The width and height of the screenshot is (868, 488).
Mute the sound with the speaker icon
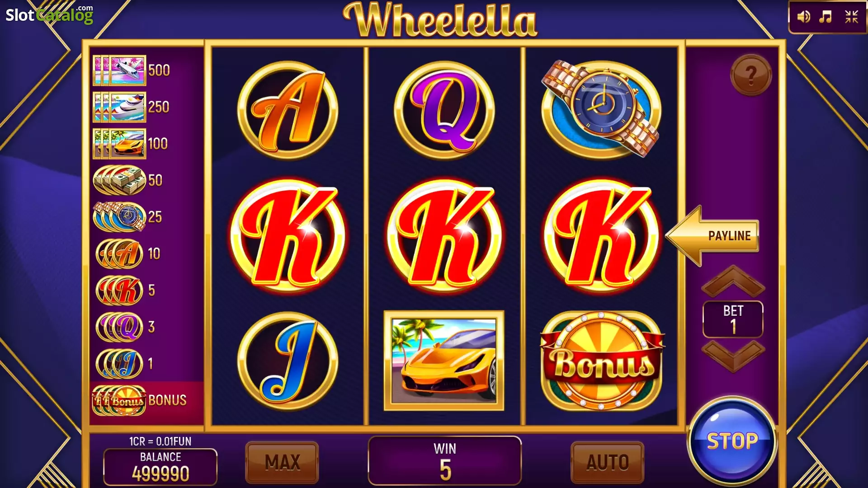pos(803,17)
